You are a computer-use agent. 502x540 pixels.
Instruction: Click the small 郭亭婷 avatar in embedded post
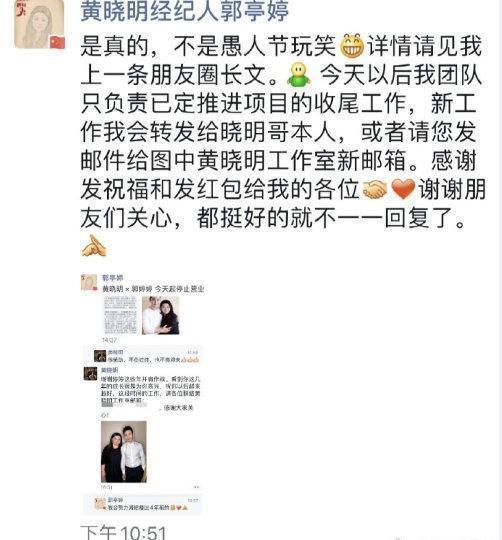coord(88,282)
